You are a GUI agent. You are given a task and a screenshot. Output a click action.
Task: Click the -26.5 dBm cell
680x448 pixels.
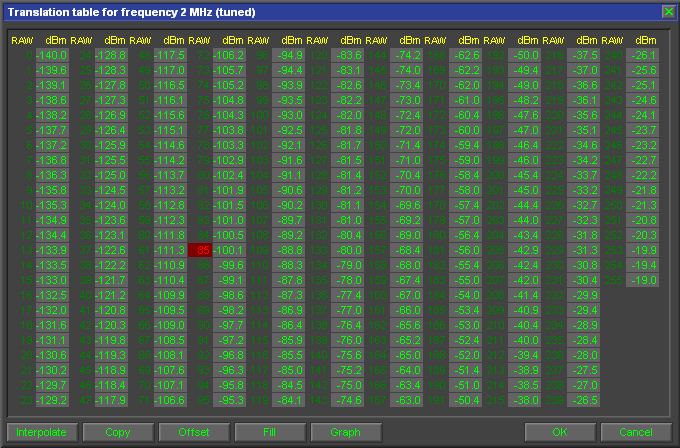(x=582, y=400)
